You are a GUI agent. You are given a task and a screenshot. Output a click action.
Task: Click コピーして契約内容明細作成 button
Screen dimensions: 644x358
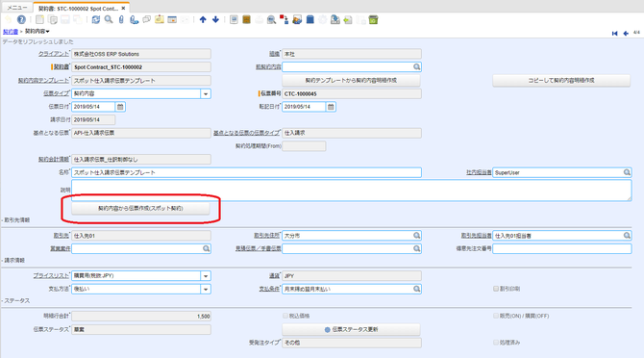tap(561, 81)
